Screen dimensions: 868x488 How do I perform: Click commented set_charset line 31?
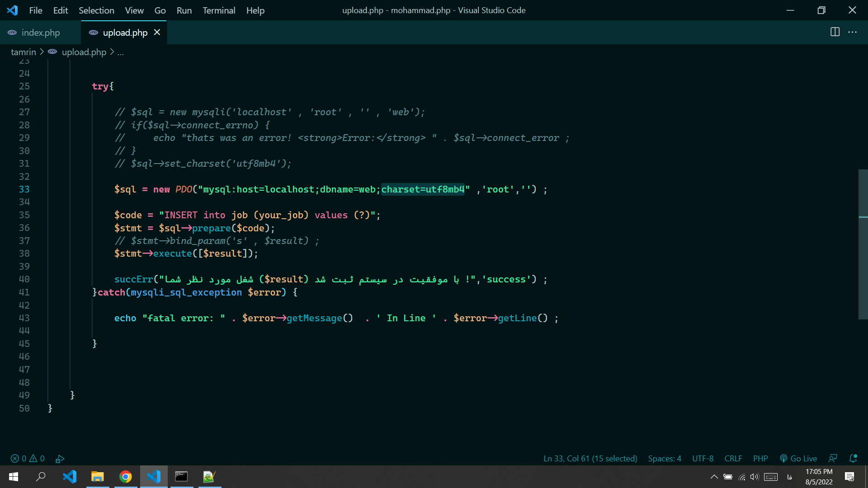(x=203, y=164)
